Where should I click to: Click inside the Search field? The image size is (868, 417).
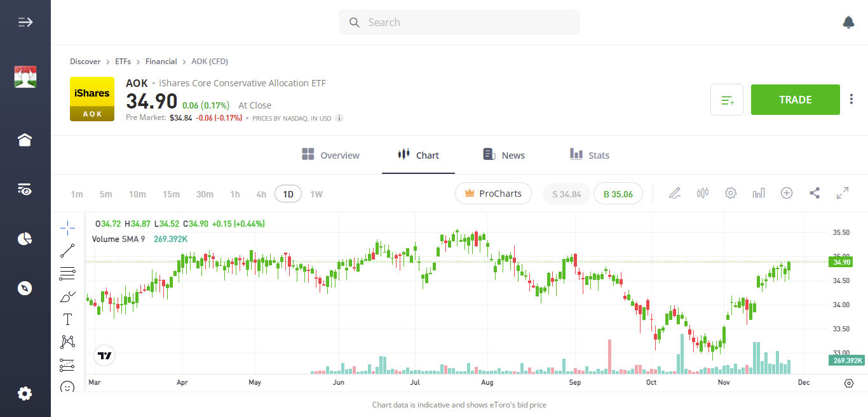(459, 22)
